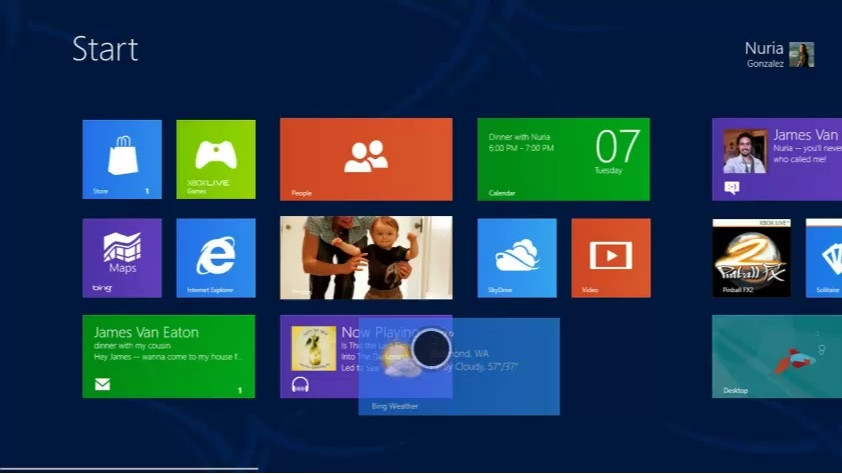Open the Store tile
This screenshot has width=842, height=474.
tap(122, 159)
